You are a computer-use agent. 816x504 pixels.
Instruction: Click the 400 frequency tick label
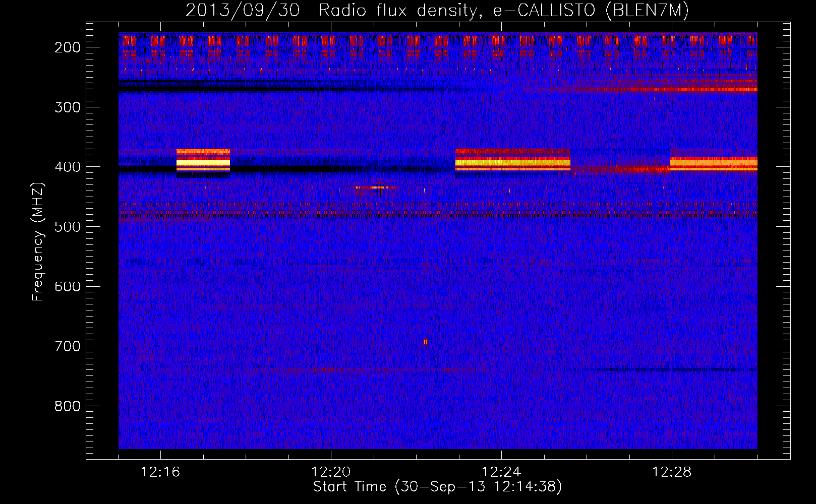point(67,167)
